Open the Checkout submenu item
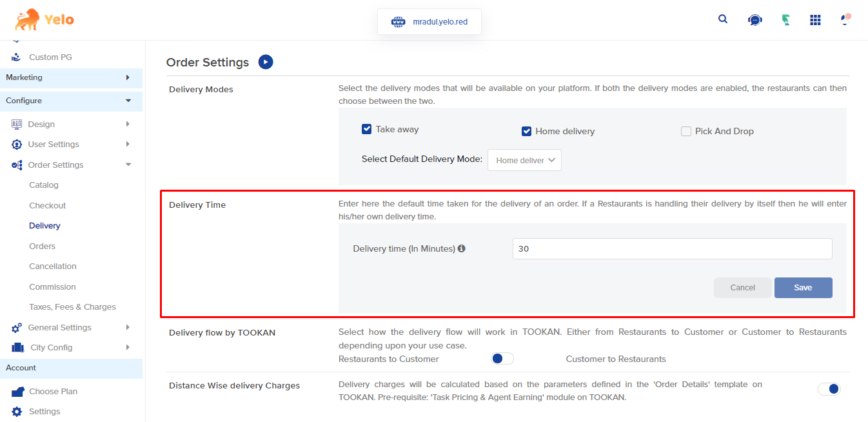The image size is (868, 422). click(48, 205)
